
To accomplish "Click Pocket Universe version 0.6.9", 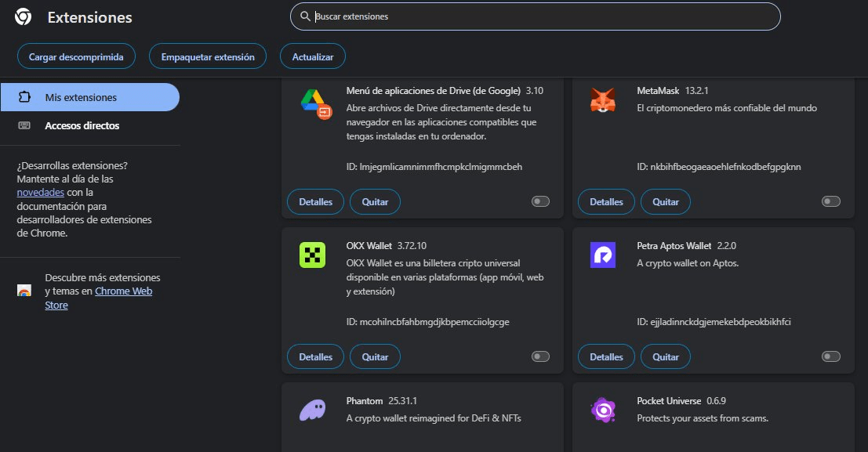I will [x=717, y=400].
